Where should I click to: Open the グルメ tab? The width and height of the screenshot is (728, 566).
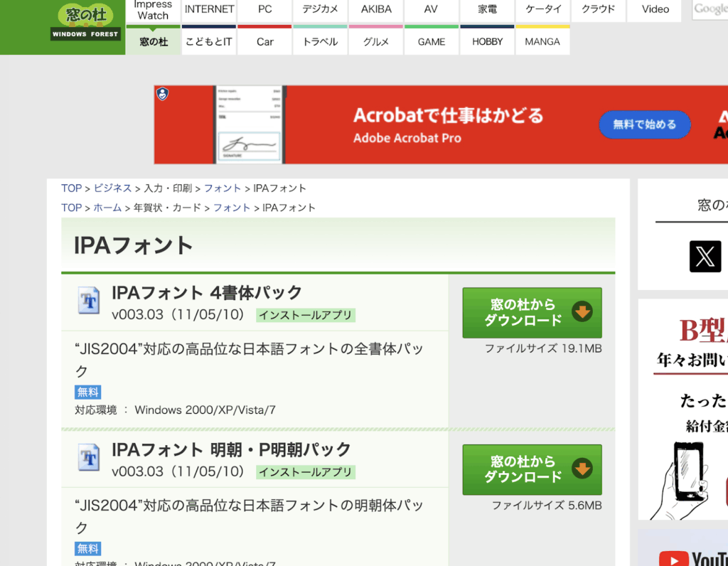(376, 41)
